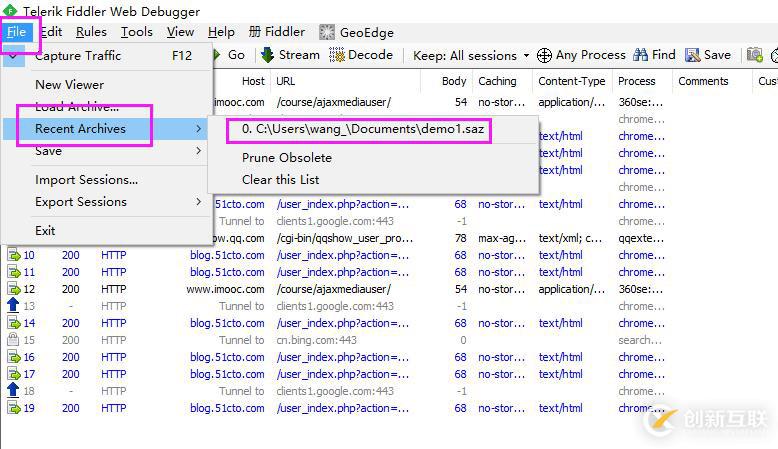Sort by Content-Type column header
The height and width of the screenshot is (449, 778).
(572, 81)
